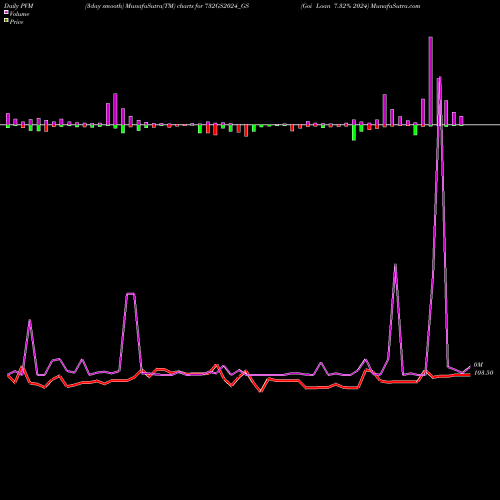This screenshot has width=500, height=500.
Task: Click the '(Goi Loan 7.32% 2024) MunafaSutra.com' text
Action: pyautogui.click(x=360, y=6)
